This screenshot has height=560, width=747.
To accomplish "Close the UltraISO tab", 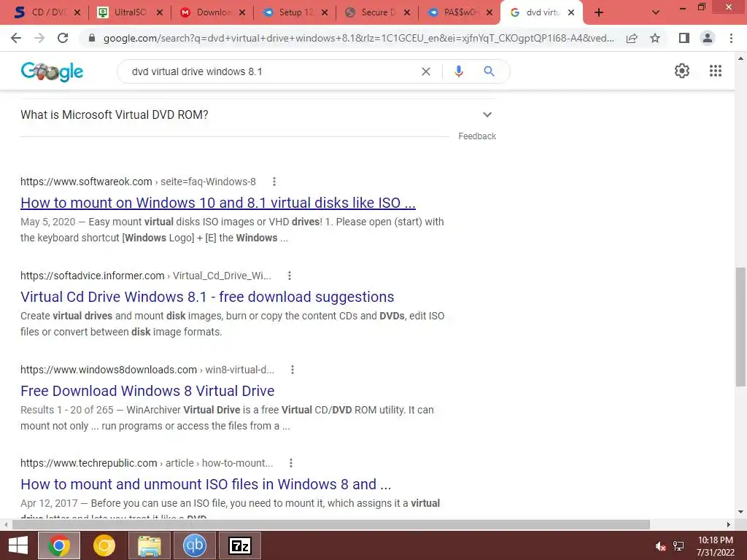I will pyautogui.click(x=160, y=13).
